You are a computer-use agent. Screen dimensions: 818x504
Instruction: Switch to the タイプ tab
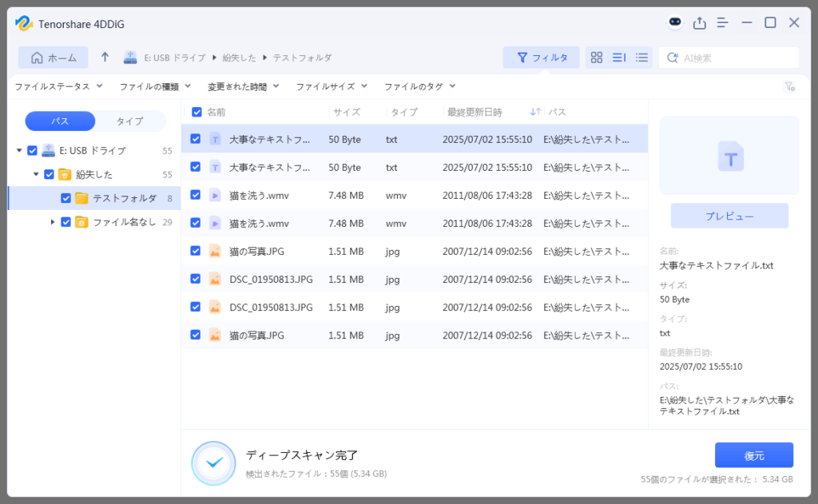[130, 121]
